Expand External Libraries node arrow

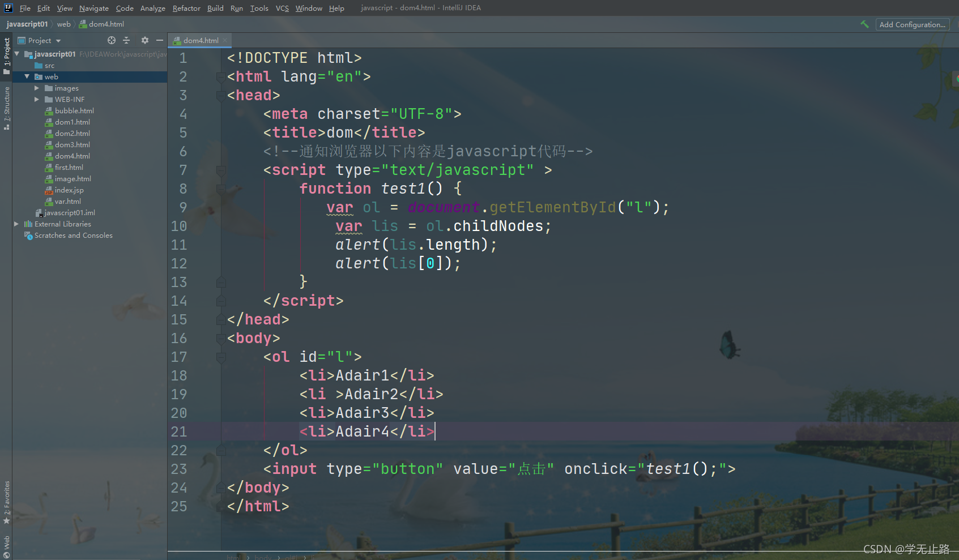point(16,224)
